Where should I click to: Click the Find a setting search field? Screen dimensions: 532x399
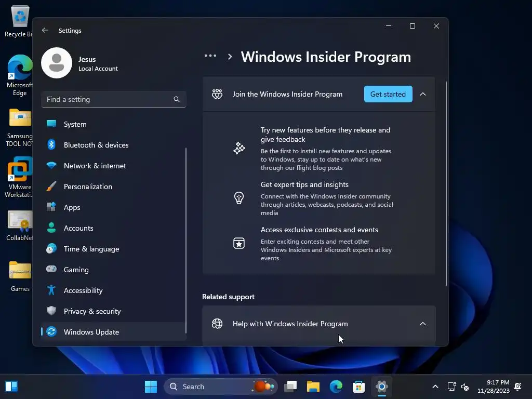(x=113, y=99)
